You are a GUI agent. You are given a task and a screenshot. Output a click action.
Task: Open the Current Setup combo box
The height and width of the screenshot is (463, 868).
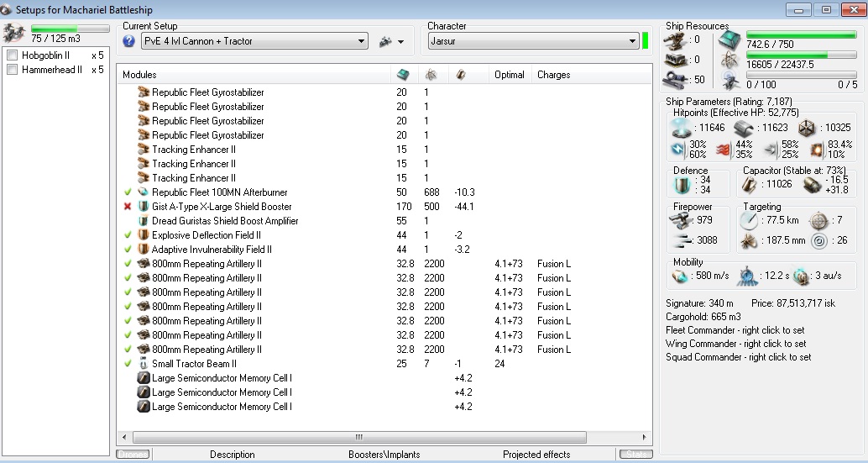click(254, 41)
